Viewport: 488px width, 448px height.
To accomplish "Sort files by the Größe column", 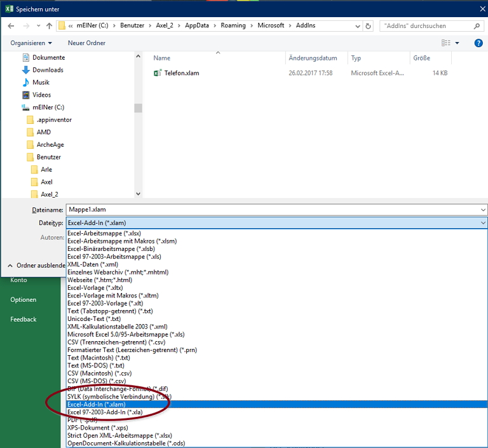I will [x=422, y=58].
